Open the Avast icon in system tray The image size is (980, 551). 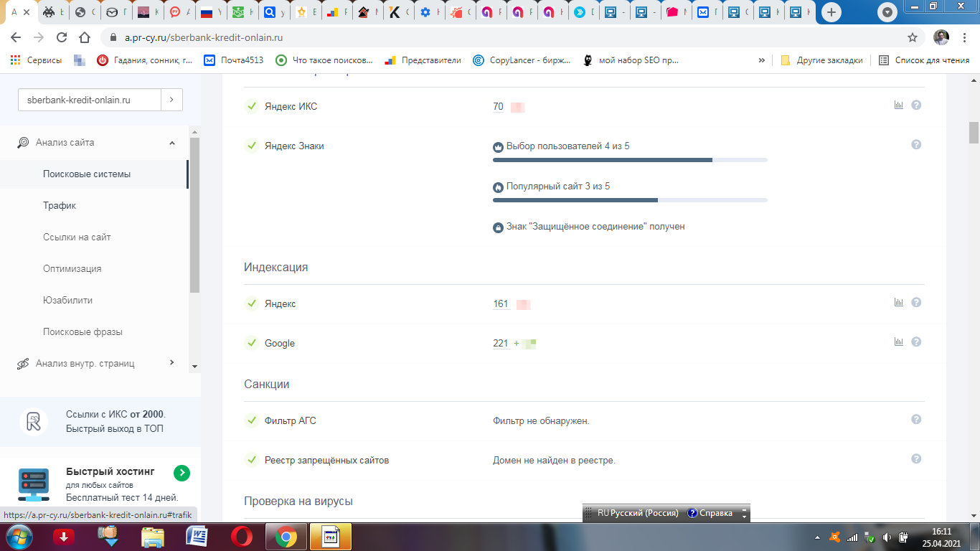834,537
